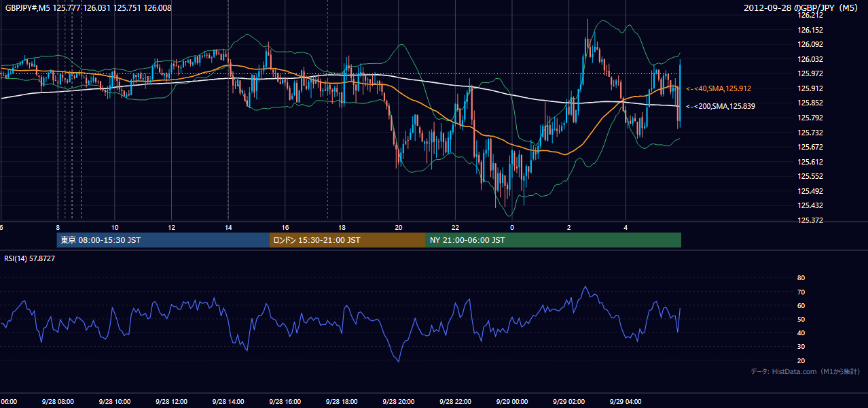Click price level 126.032 on the axis

[x=810, y=59]
